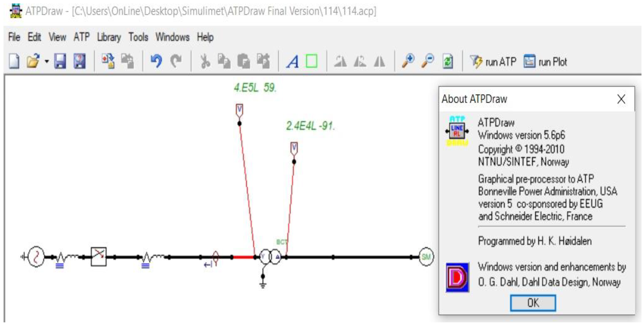
Task: Click the New file icon
Action: pos(14,61)
